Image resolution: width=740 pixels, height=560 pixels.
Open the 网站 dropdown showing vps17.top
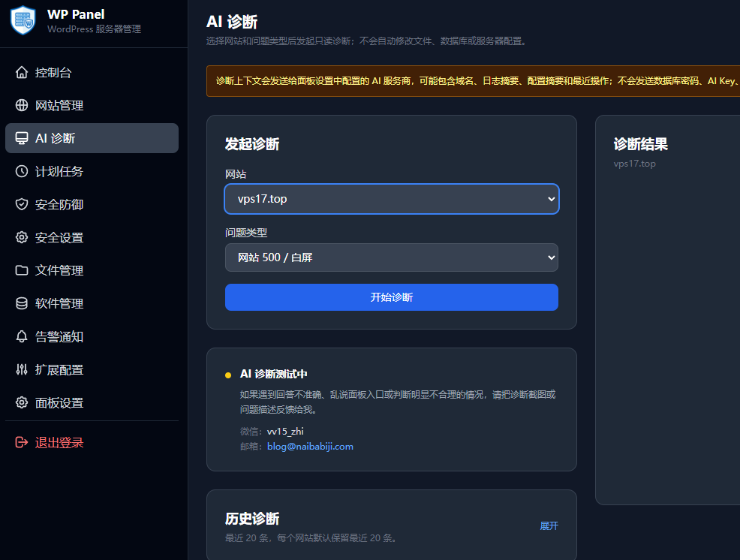tap(392, 199)
